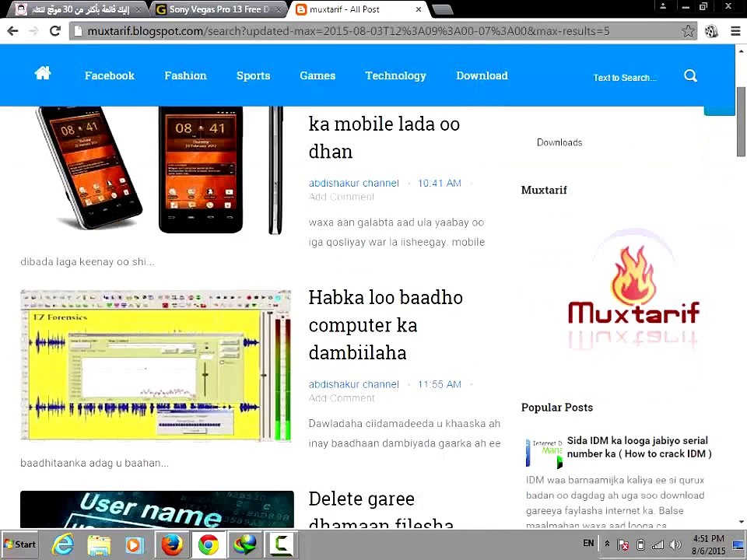
Task: Click Add Comment under mobile post
Action: (x=341, y=197)
